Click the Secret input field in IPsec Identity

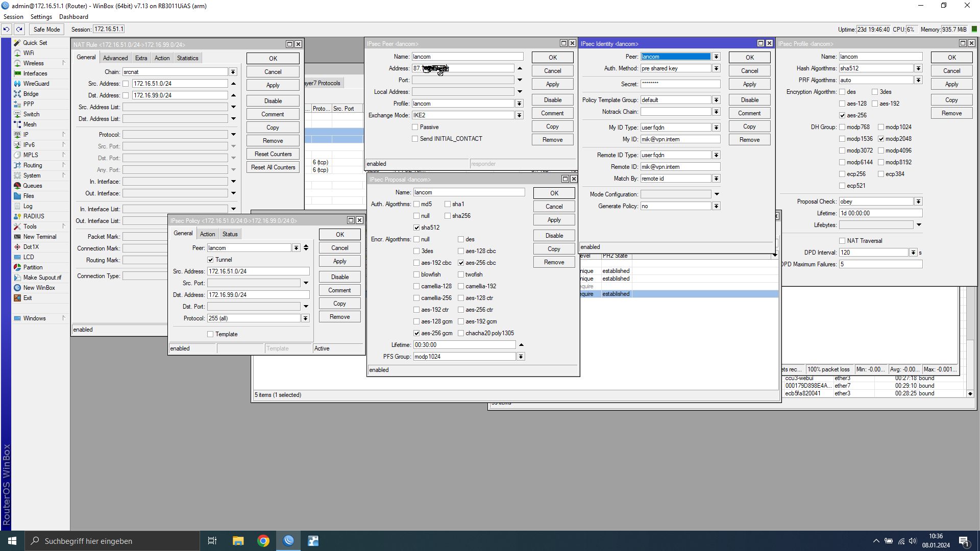(680, 84)
